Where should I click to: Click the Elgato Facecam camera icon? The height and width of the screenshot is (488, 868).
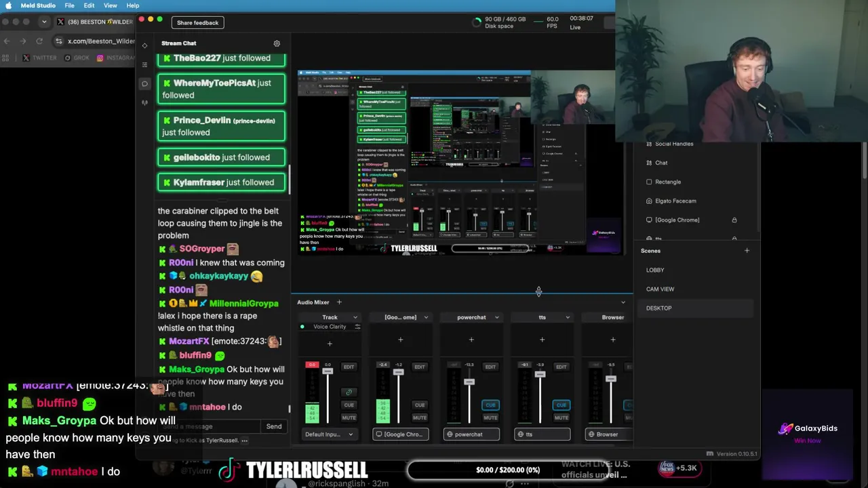click(649, 201)
